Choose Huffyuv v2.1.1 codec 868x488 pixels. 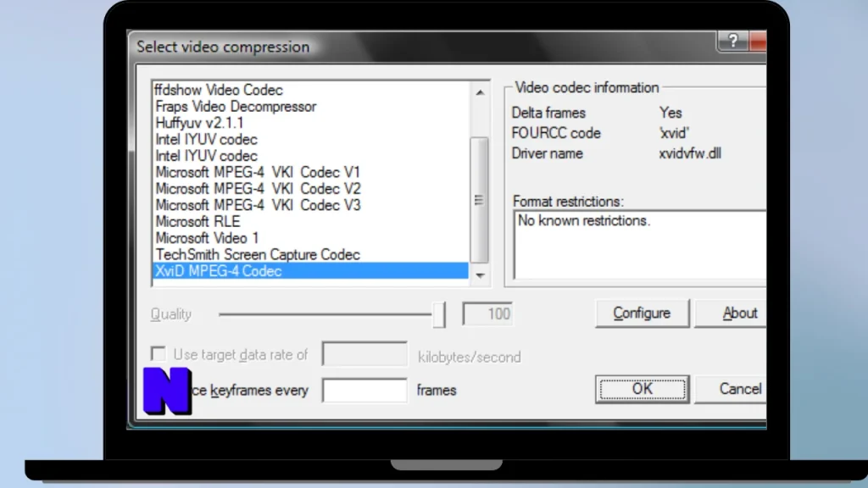[310, 123]
